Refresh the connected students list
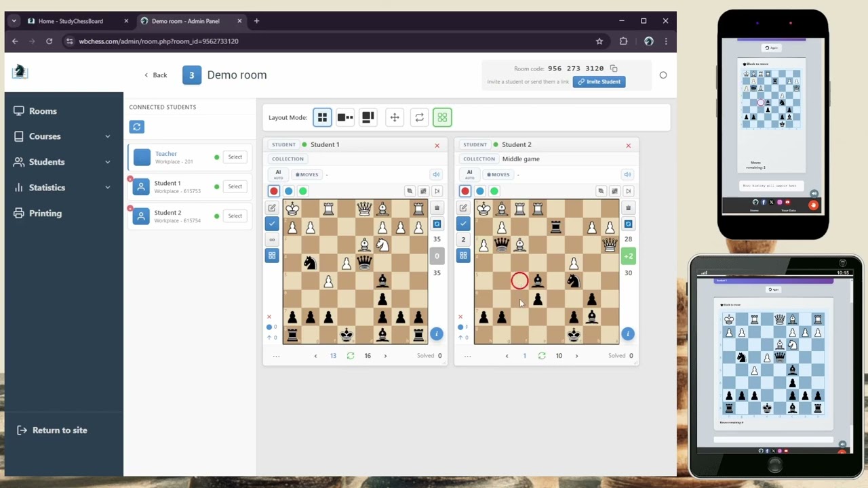 (x=137, y=127)
